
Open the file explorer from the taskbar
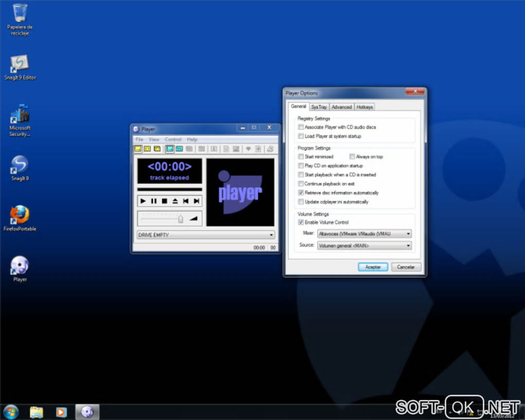click(x=37, y=412)
